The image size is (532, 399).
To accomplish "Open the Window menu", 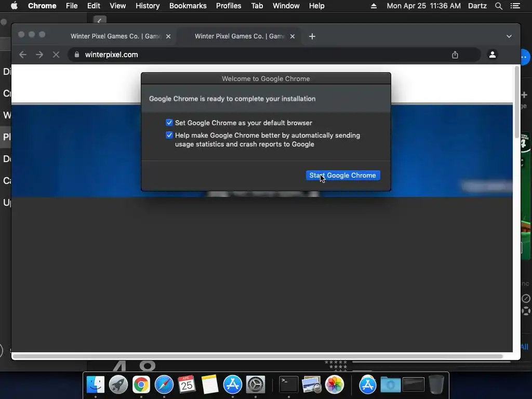I will coord(286,6).
